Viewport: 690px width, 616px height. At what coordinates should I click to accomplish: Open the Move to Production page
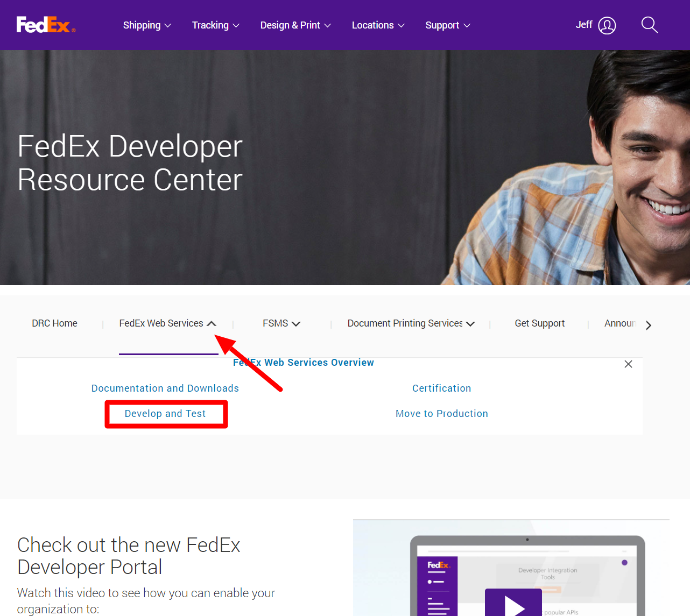(x=441, y=413)
